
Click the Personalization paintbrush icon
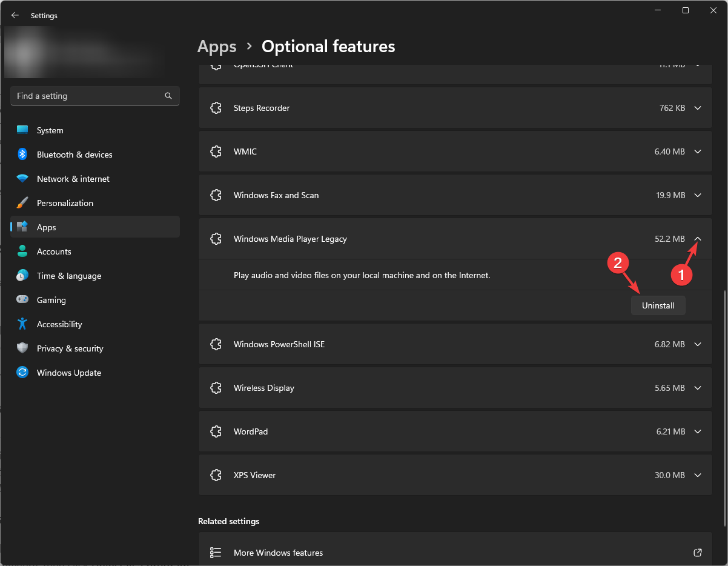22,203
